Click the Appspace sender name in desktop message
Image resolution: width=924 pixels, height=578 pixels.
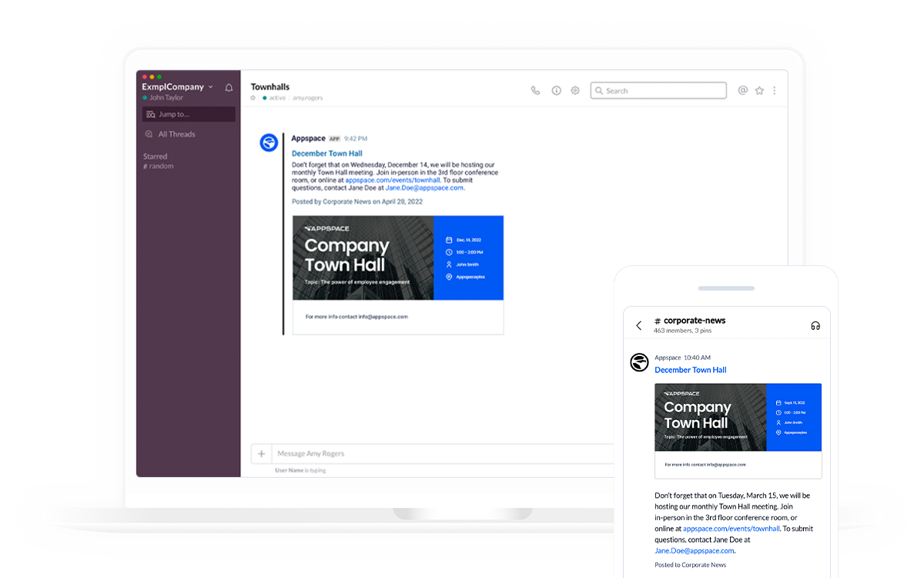(309, 139)
